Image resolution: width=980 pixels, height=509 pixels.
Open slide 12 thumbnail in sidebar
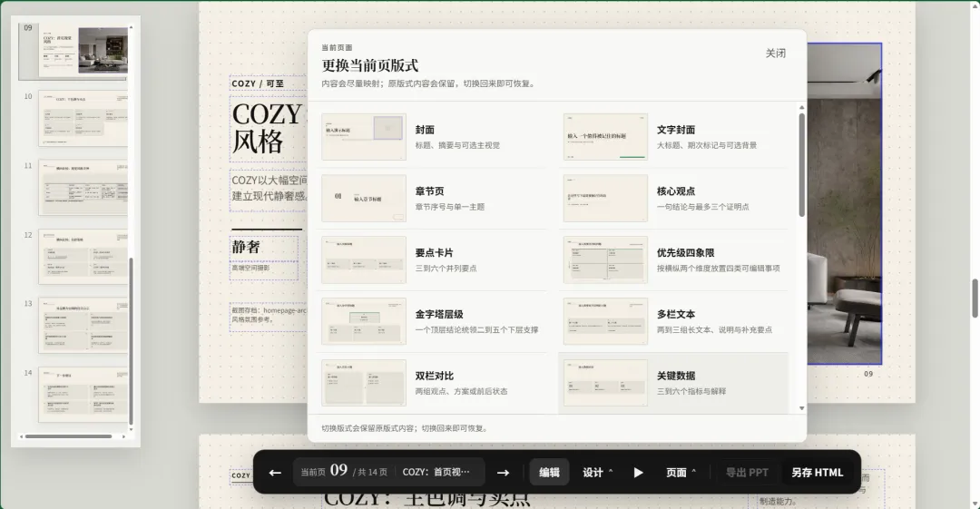[83, 257]
